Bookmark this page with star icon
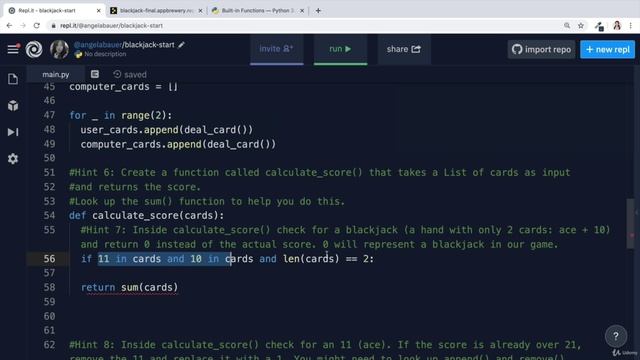The image size is (640, 360). 581,25
